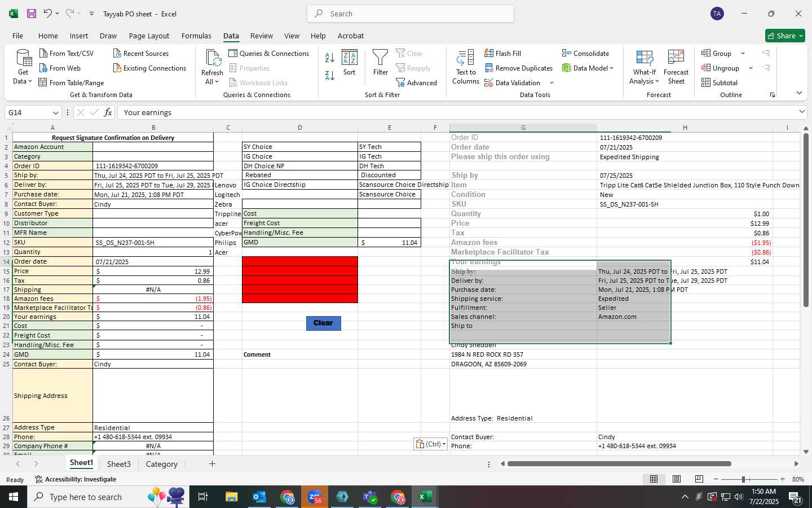Click zoom in plus button

point(782,479)
